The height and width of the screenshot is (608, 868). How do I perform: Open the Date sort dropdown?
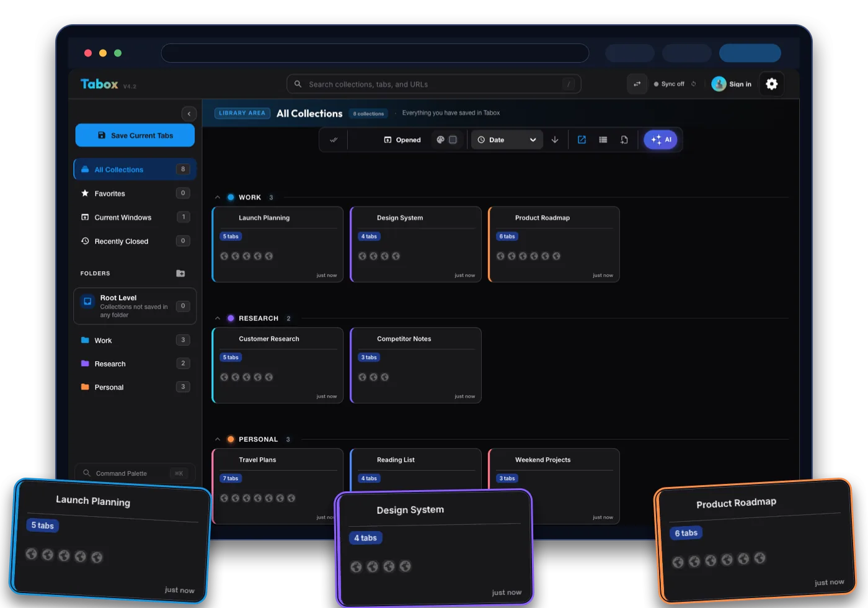click(507, 140)
